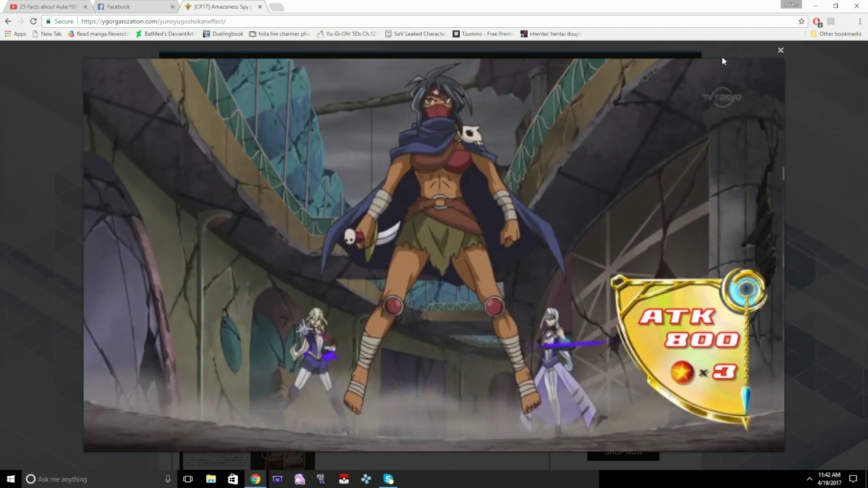Open File Explorer from the taskbar
868x488 pixels.
click(211, 479)
